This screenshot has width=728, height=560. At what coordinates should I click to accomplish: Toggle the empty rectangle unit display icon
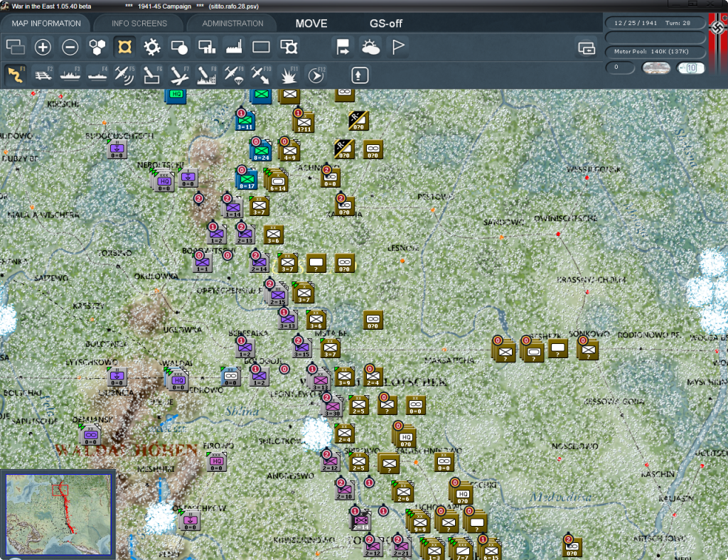pos(261,47)
